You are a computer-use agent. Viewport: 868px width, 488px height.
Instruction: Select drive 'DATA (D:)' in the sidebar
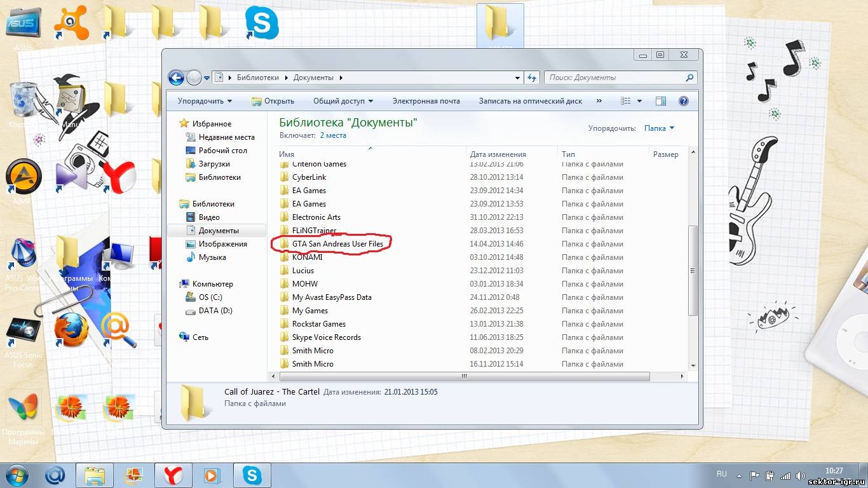[209, 311]
